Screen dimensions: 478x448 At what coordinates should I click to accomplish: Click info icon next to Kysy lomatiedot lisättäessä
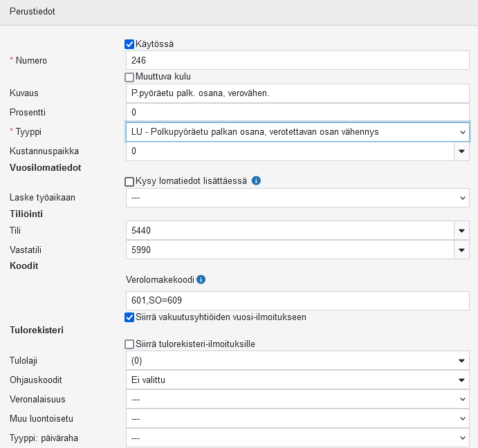pos(256,181)
